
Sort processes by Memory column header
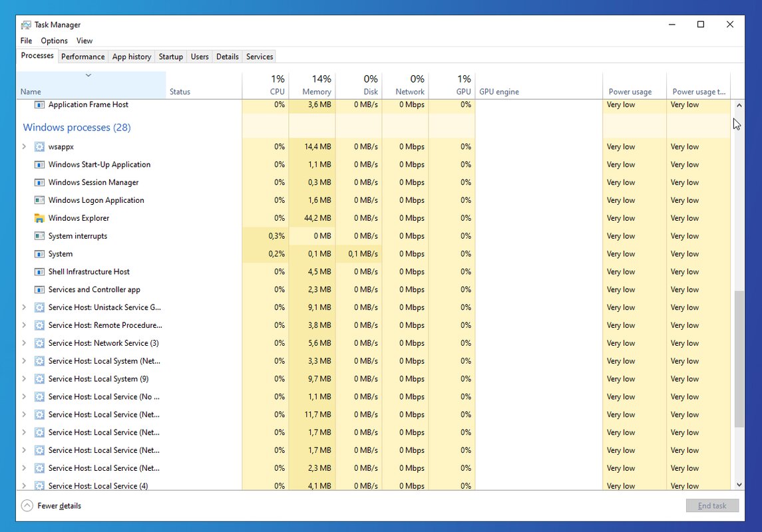point(312,85)
